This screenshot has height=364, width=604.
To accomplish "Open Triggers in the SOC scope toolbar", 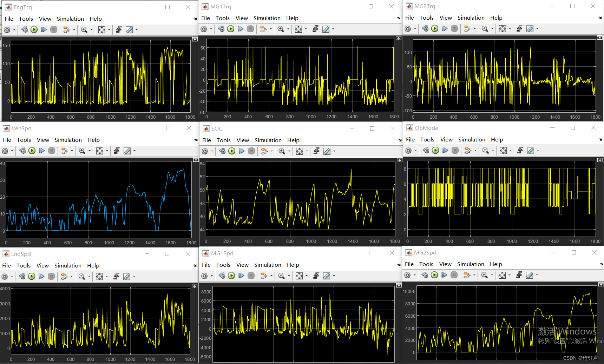I will click(316, 151).
